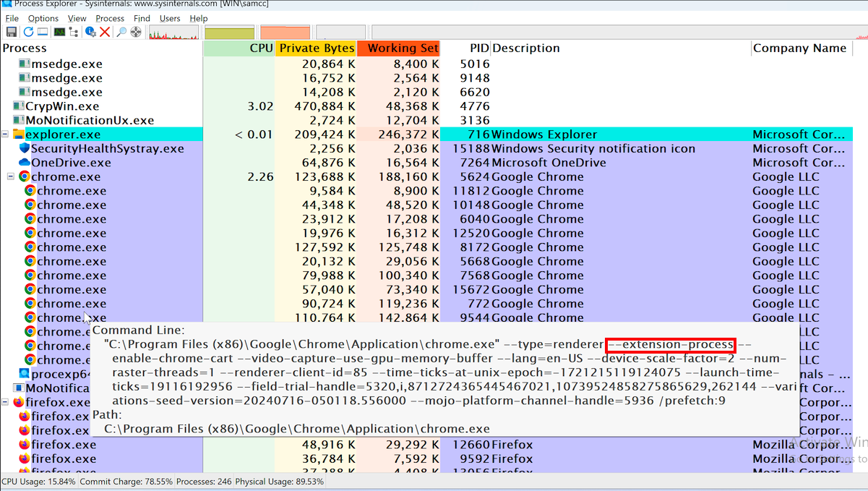Open System Information graph icon
Viewport: 868px width, 491px height.
(x=59, y=32)
